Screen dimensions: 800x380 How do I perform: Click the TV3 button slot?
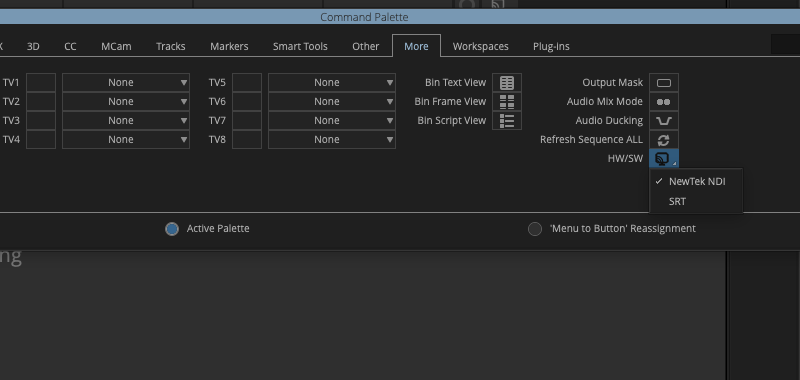click(x=41, y=120)
